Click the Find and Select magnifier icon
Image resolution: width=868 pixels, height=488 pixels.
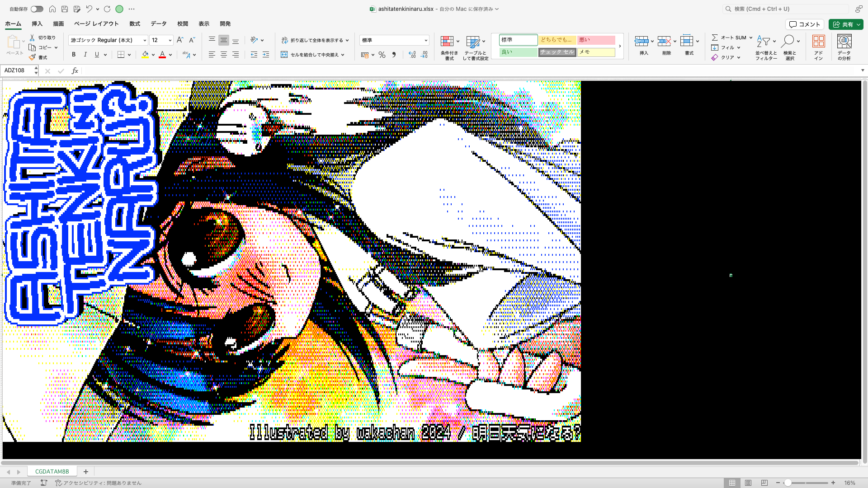click(x=788, y=42)
